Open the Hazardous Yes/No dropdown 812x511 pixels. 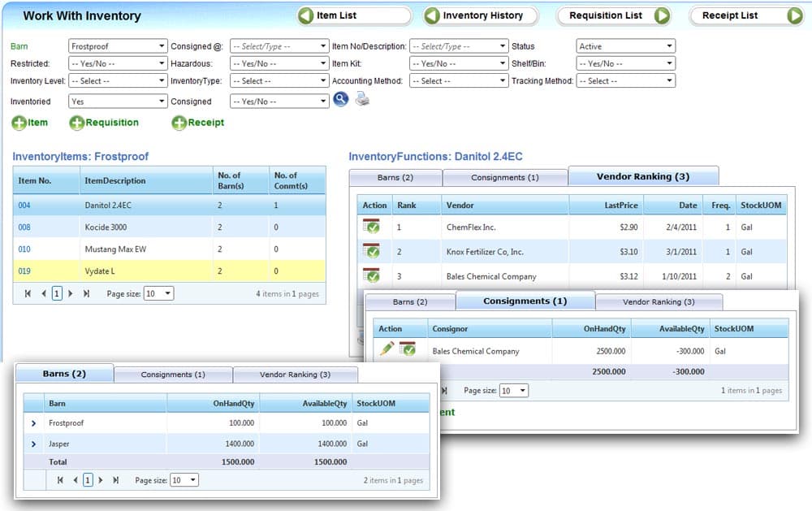click(279, 63)
